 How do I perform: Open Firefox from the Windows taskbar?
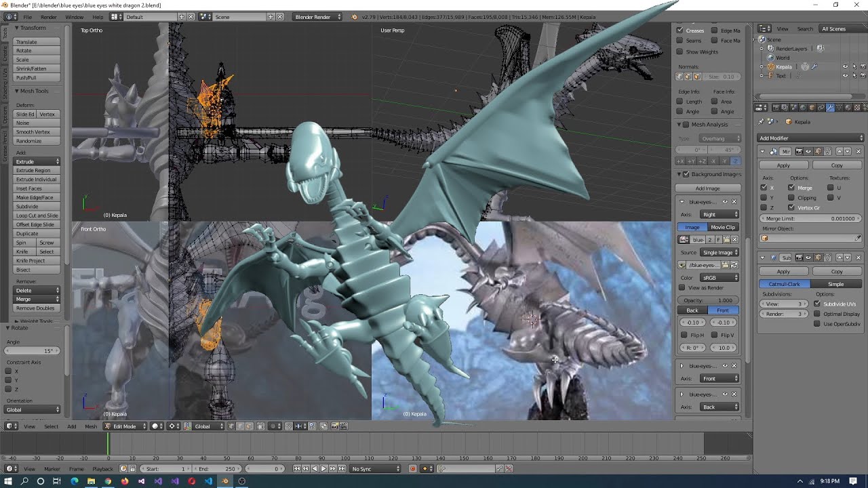coord(125,481)
